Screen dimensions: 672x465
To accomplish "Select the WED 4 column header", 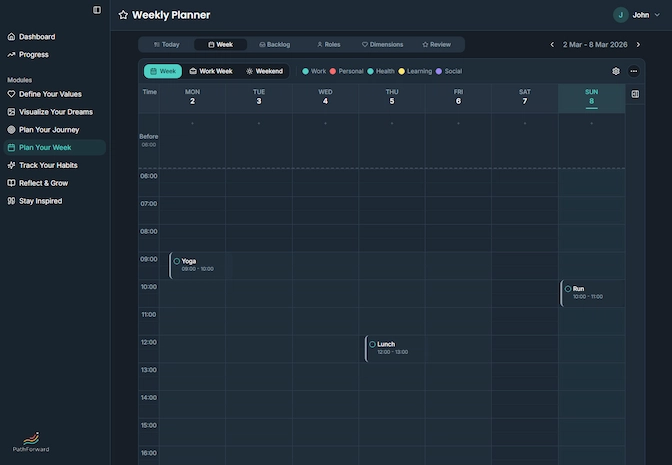I will 325,98.
